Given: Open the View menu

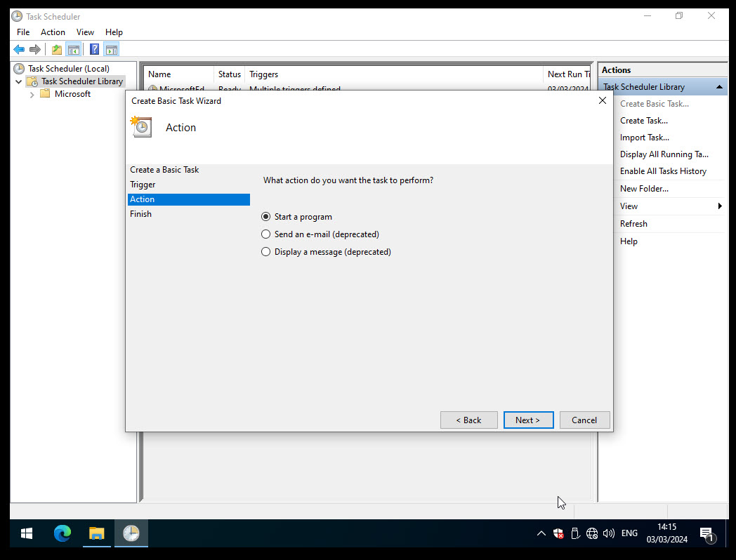Looking at the screenshot, I should click(x=85, y=32).
